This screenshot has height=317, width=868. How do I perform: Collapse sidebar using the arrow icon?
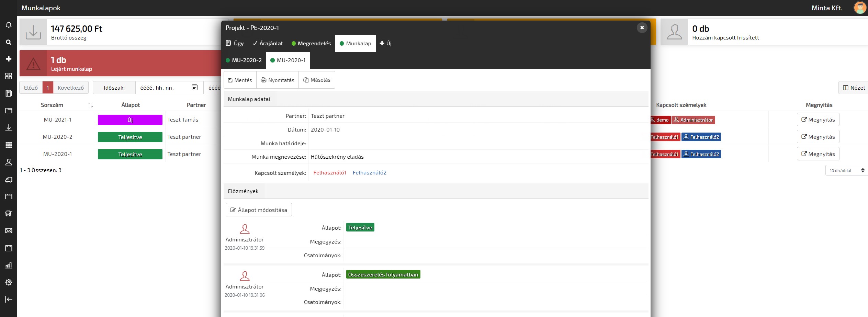tap(9, 299)
